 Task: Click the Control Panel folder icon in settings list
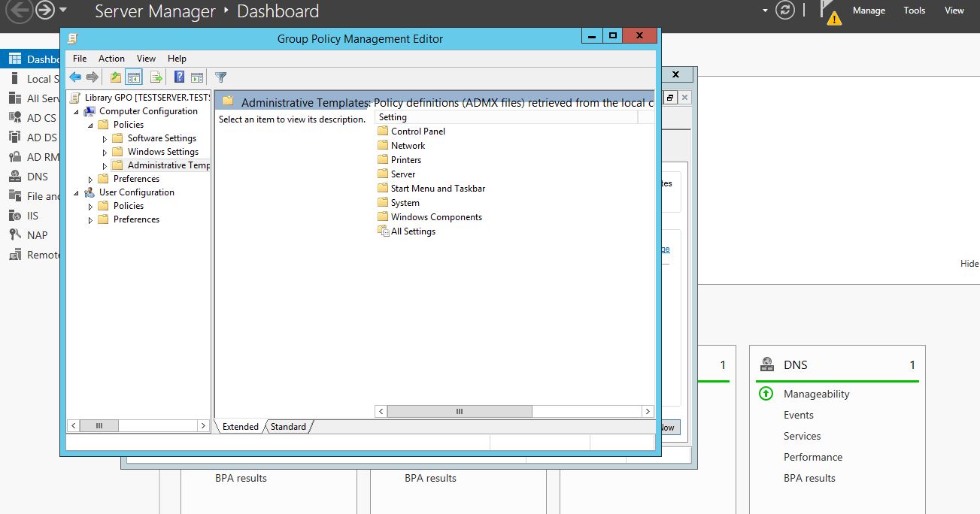click(x=383, y=131)
